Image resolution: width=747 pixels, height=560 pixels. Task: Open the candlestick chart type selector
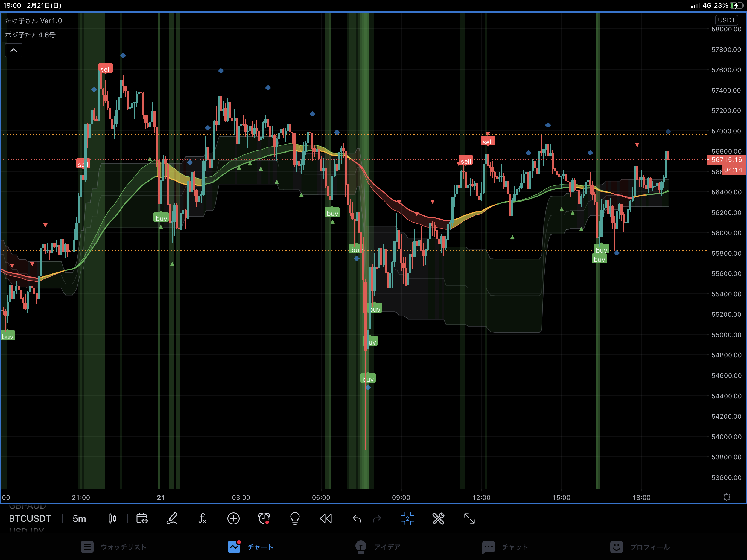(112, 518)
